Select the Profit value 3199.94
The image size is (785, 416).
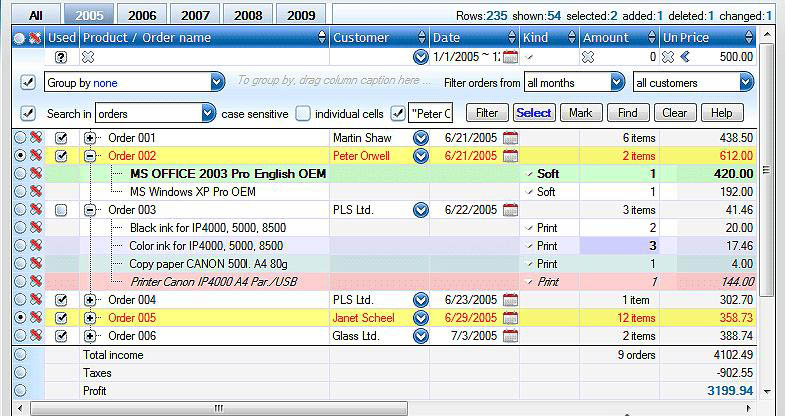tap(730, 391)
